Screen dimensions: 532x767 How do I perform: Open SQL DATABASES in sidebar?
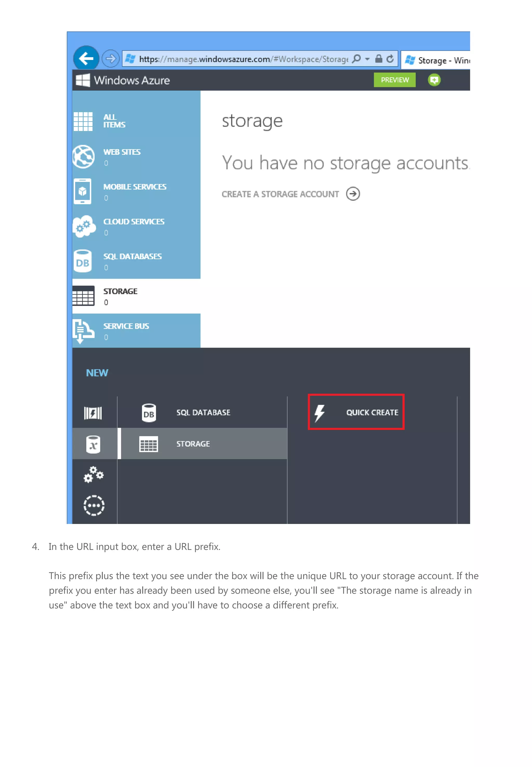click(136, 261)
